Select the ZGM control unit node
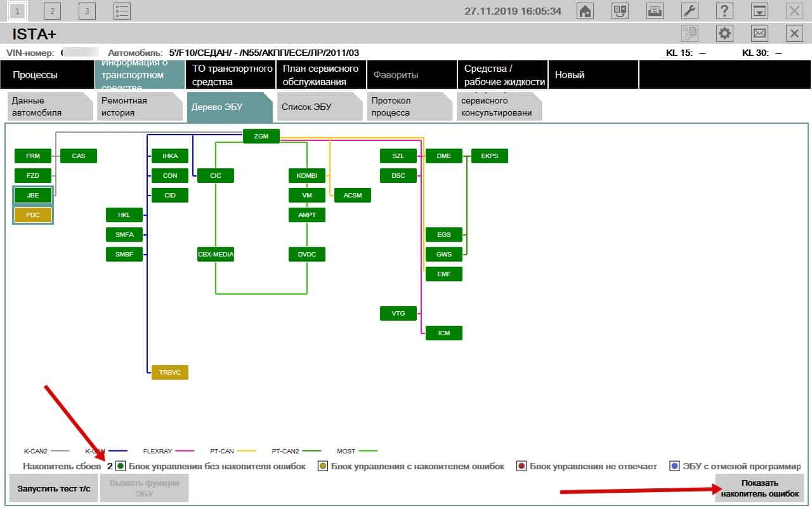Viewport: 812px width, 508px height. pos(261,136)
